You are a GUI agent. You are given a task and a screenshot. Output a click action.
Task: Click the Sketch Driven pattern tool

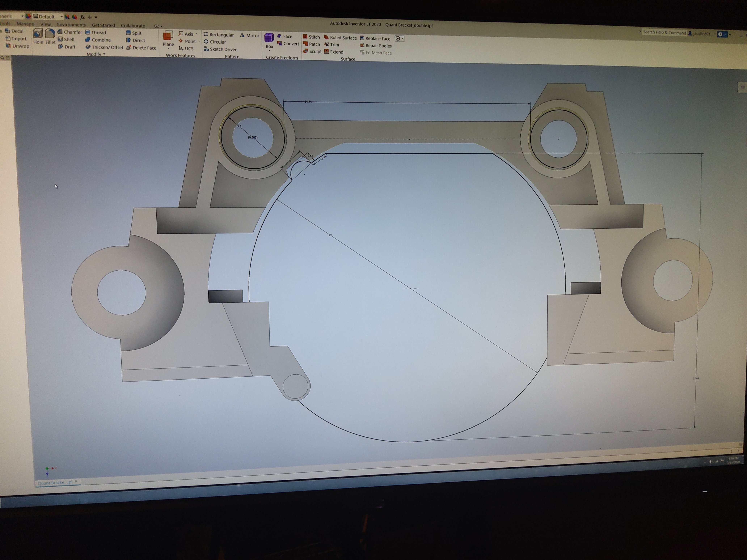[221, 49]
